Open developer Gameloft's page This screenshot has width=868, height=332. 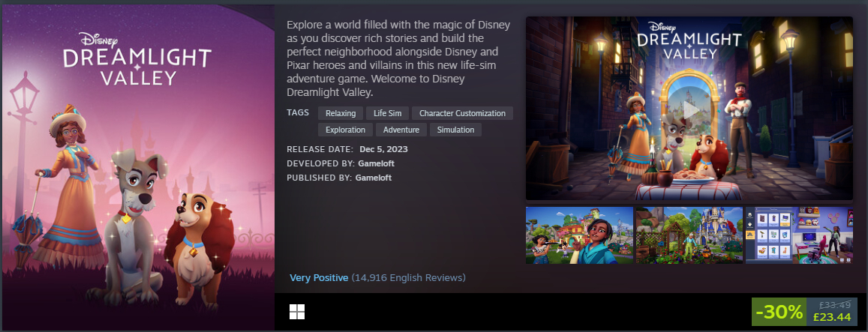pos(377,164)
